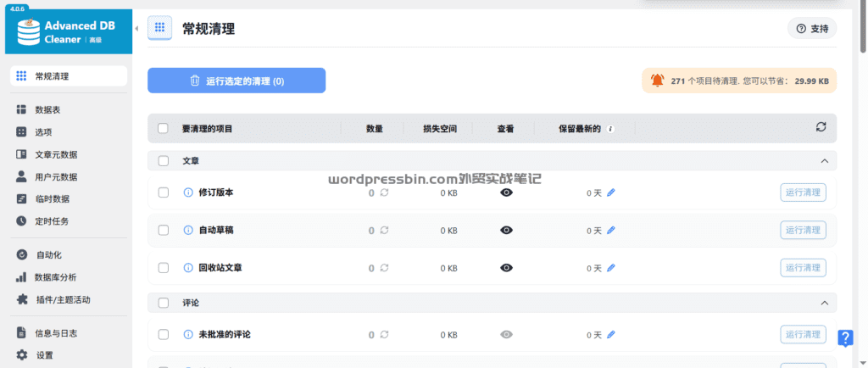Screen dimensions: 868x368
Task: Open the 支持 help button
Action: pos(812,29)
